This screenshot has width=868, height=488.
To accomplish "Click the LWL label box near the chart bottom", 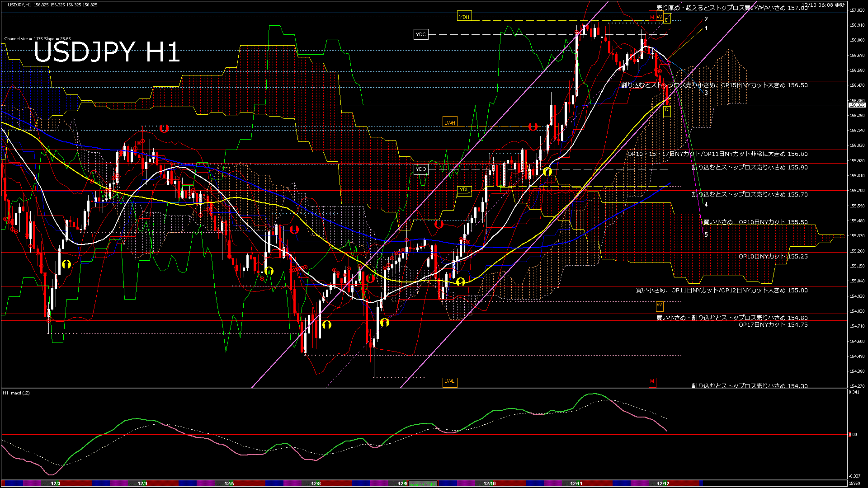I will 450,382.
